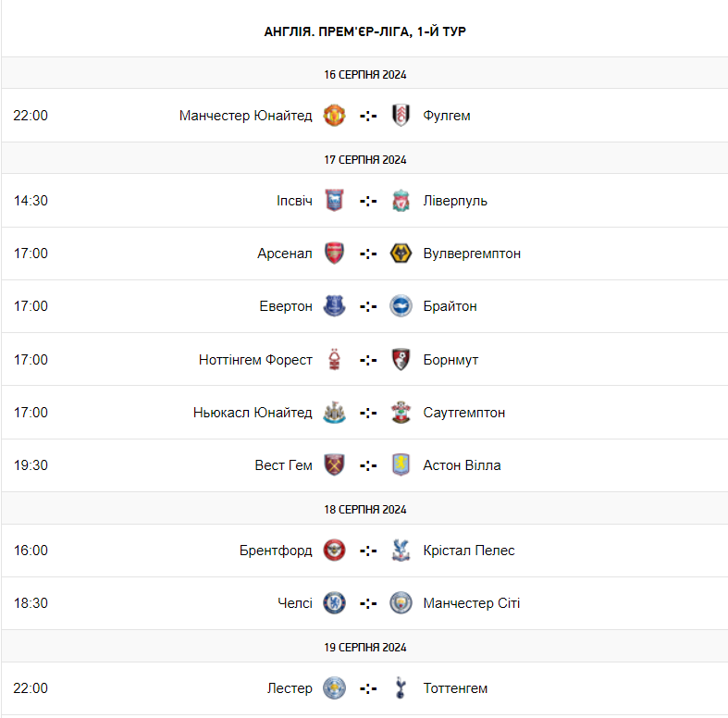Open the Брентфорд team link
Screen dimensions: 728x718
point(276,551)
